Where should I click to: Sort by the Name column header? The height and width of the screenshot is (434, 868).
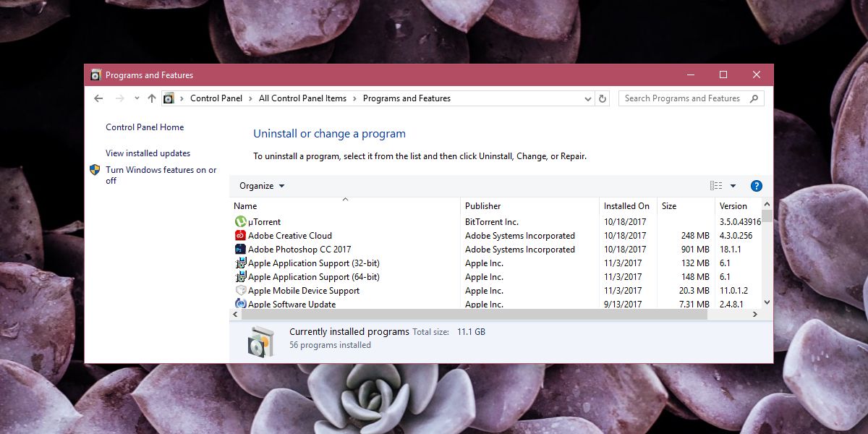pos(345,206)
